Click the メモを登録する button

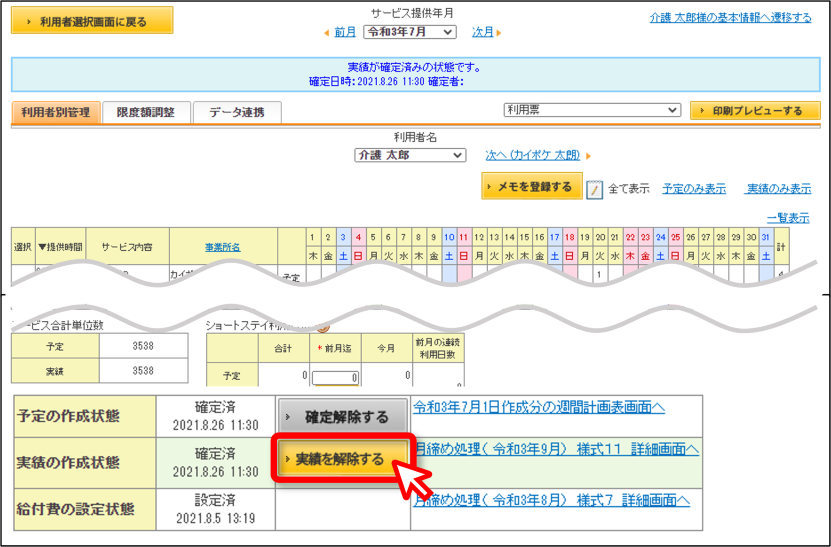[532, 187]
